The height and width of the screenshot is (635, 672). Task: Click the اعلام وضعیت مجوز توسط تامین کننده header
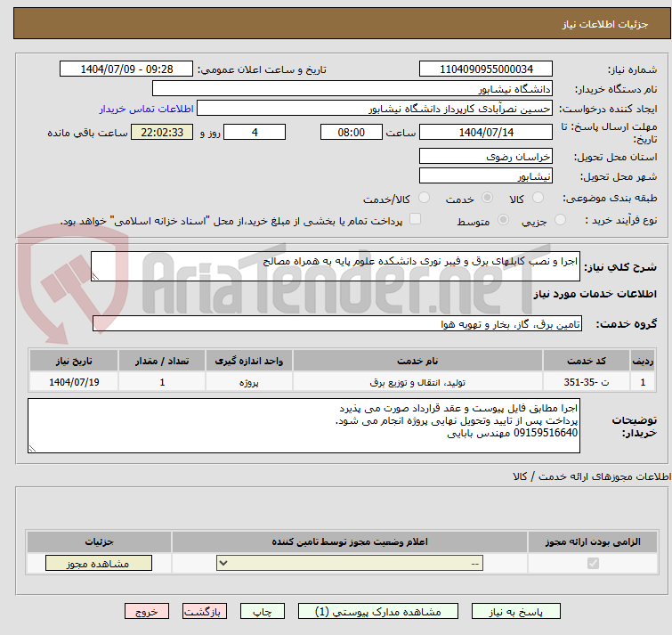pos(350,542)
